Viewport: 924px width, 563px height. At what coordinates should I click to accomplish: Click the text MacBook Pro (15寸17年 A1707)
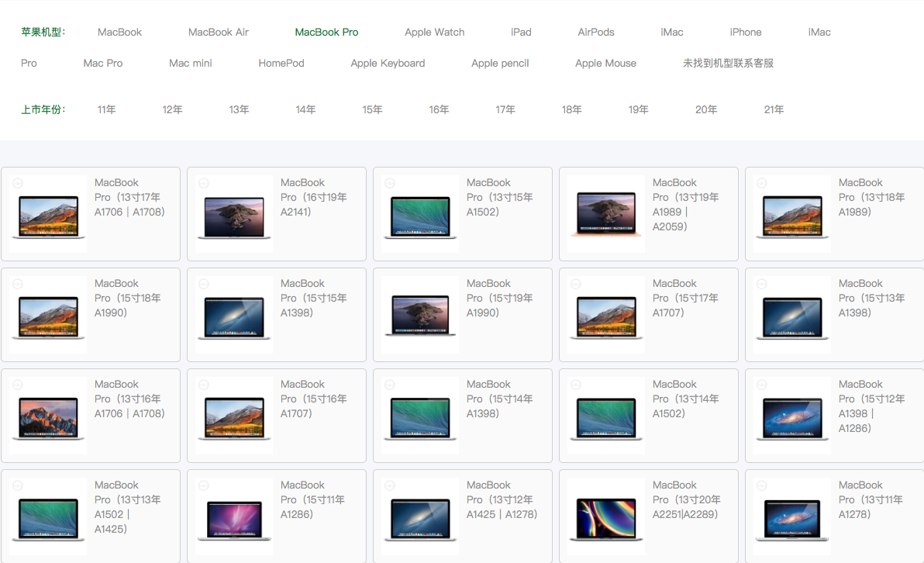pos(686,299)
